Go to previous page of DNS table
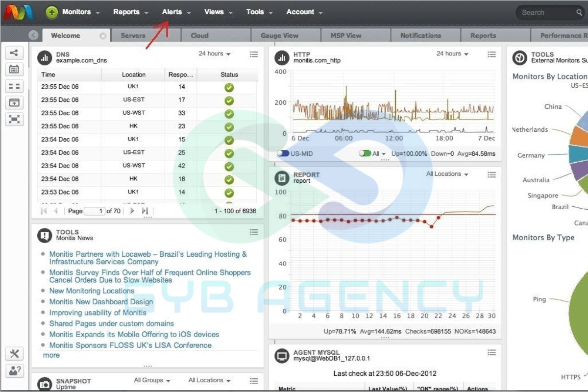Viewport: 588px width, 392px height. 55,211
